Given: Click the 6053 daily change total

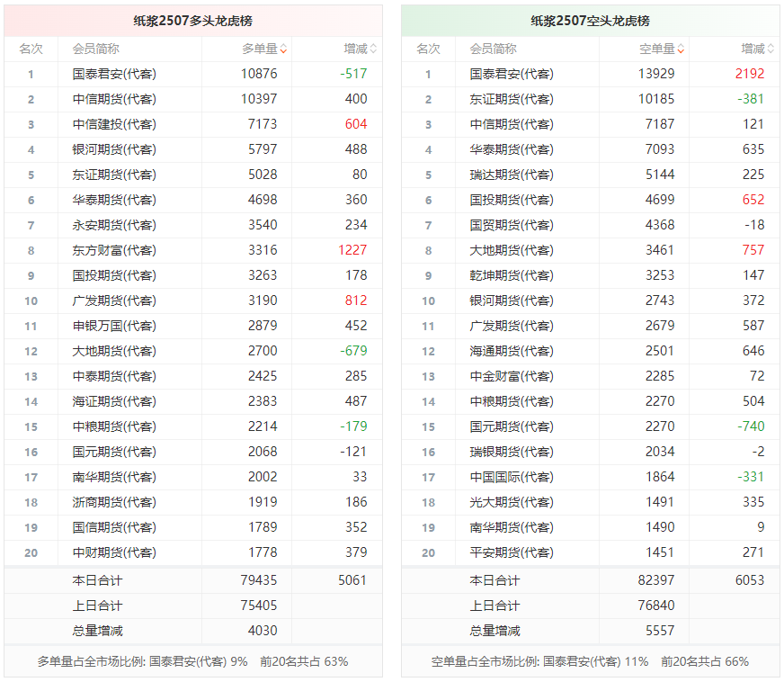Looking at the screenshot, I should (750, 580).
